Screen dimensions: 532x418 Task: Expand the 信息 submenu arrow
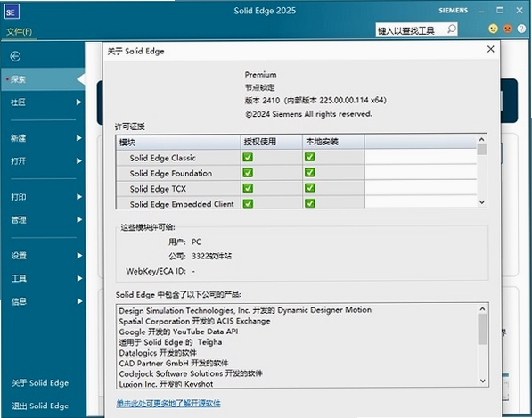point(78,301)
